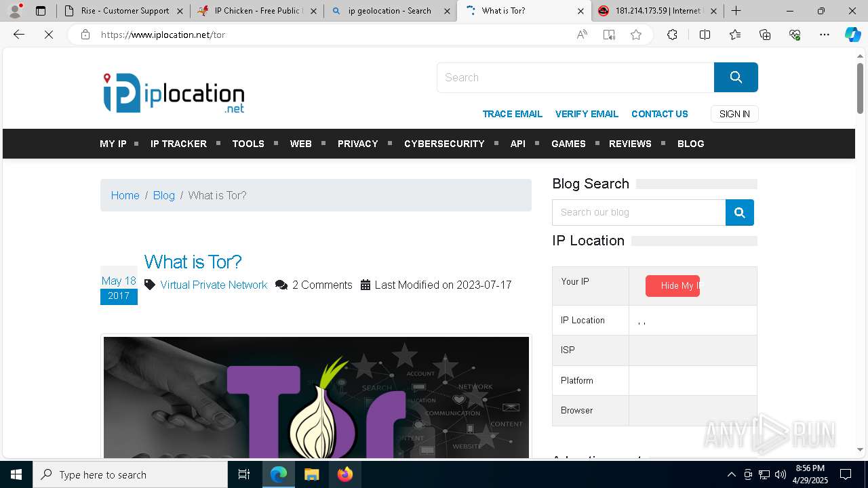This screenshot has width=868, height=488.
Task: Click the browser back arrow
Action: click(x=19, y=35)
